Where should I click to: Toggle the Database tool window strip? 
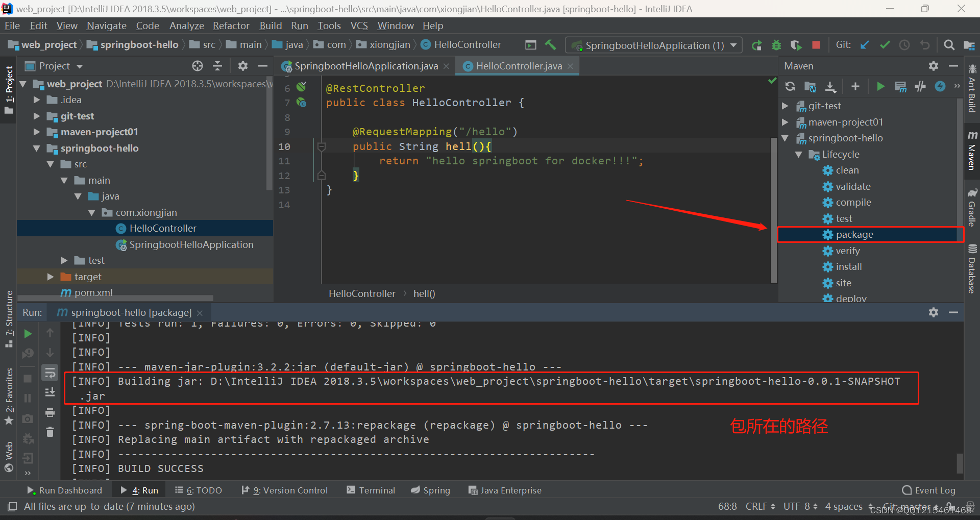pyautogui.click(x=972, y=268)
